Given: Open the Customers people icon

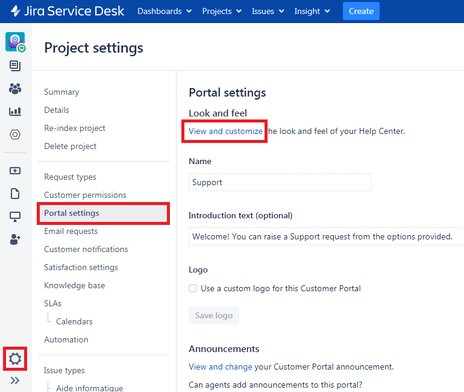Looking at the screenshot, I should point(15,89).
